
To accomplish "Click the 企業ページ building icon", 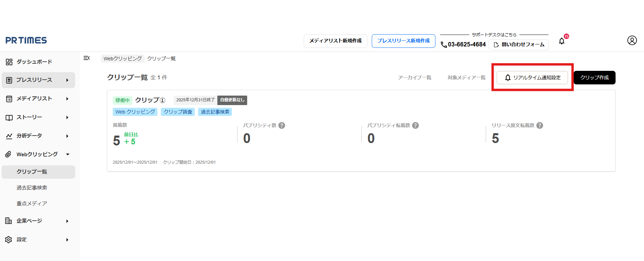I will (8, 221).
